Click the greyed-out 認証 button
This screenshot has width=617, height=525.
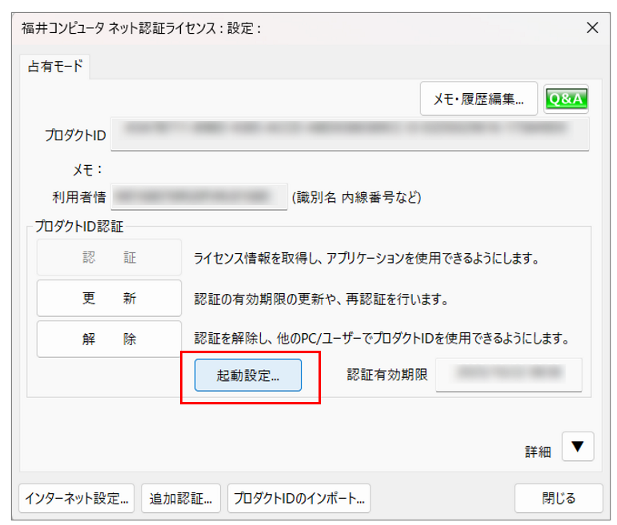tap(109, 258)
